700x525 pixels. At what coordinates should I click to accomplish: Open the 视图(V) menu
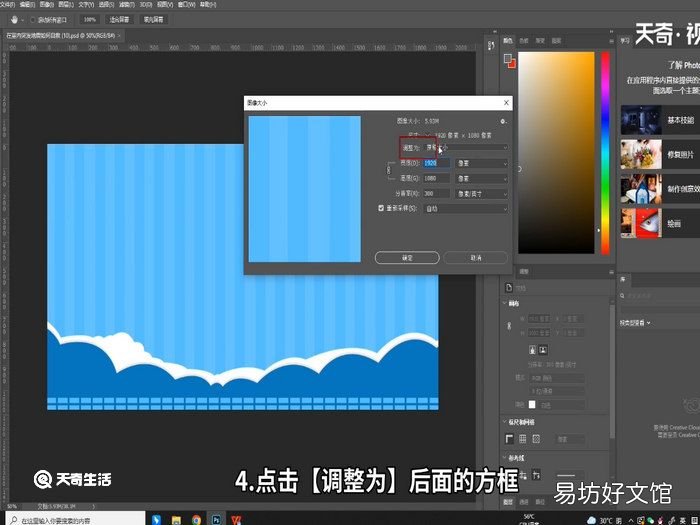pyautogui.click(x=165, y=4)
